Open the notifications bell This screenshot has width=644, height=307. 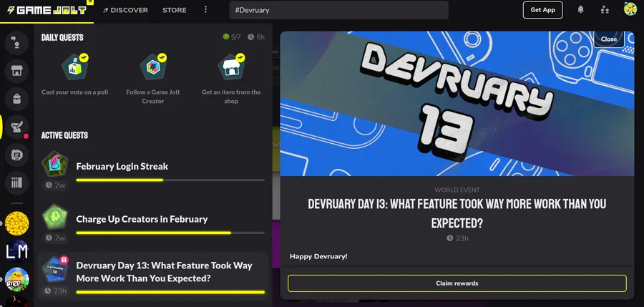pos(580,9)
